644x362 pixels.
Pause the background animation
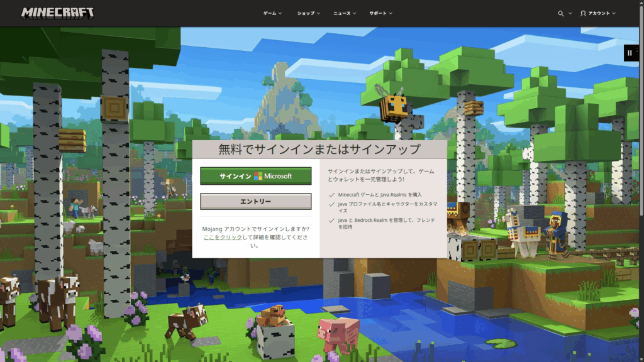point(630,53)
